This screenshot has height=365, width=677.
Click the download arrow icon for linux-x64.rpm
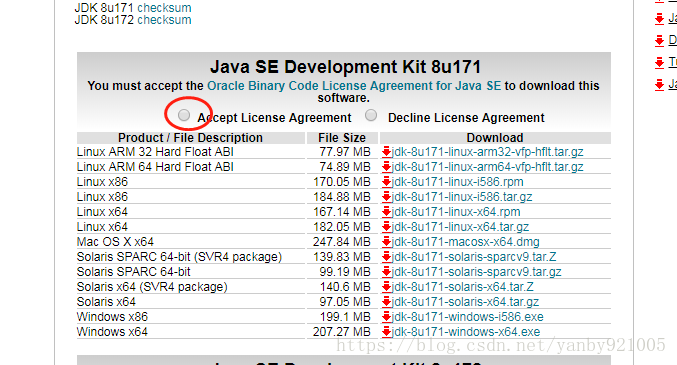[386, 212]
